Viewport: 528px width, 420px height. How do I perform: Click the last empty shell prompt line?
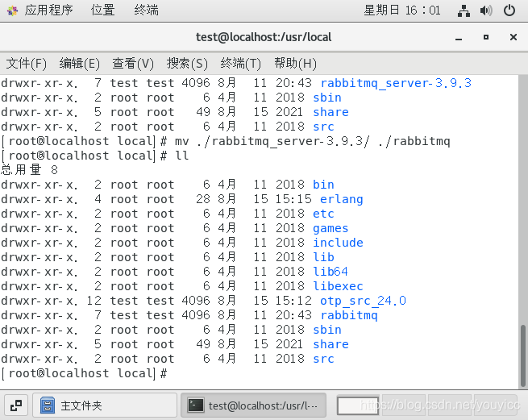pos(84,373)
